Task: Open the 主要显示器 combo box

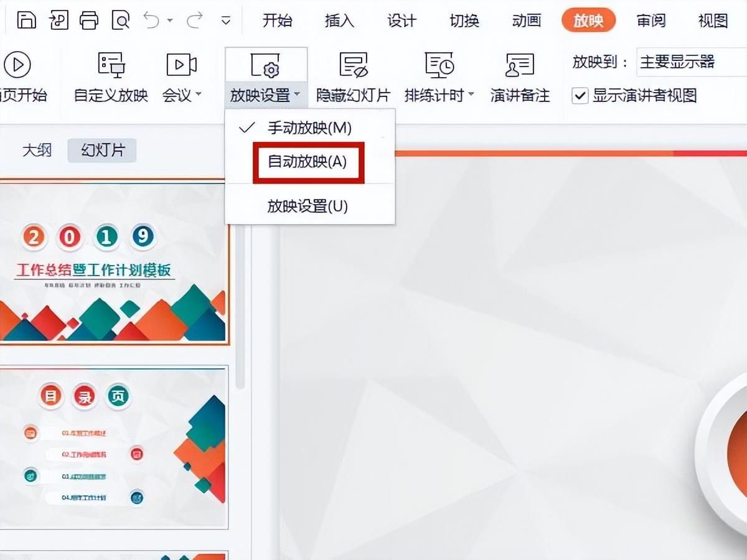Action: point(692,62)
